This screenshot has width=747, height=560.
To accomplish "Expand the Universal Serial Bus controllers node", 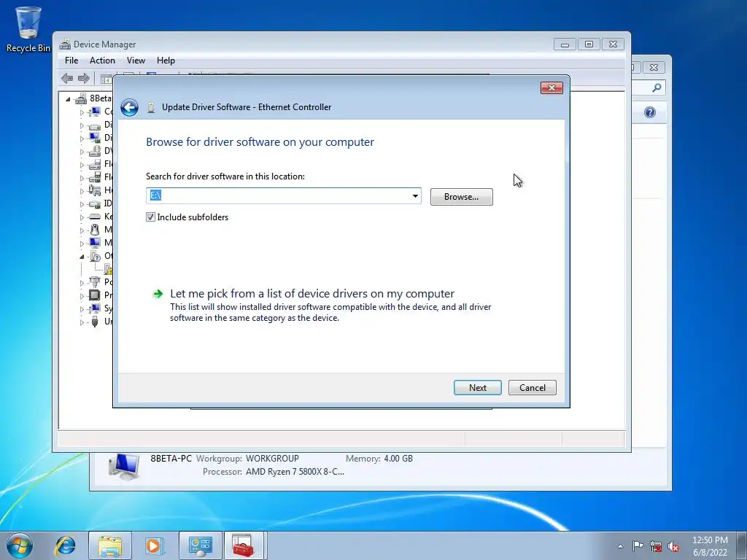I will [x=82, y=322].
